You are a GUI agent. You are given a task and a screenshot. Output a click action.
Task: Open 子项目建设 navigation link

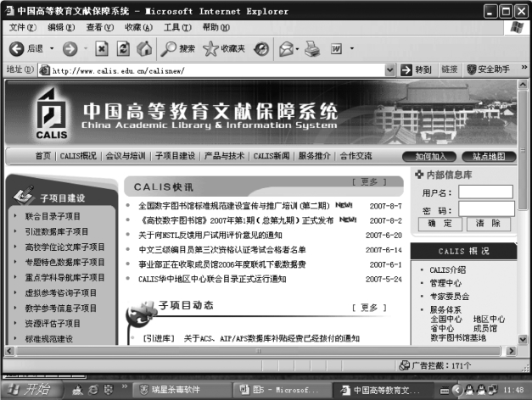(x=175, y=156)
